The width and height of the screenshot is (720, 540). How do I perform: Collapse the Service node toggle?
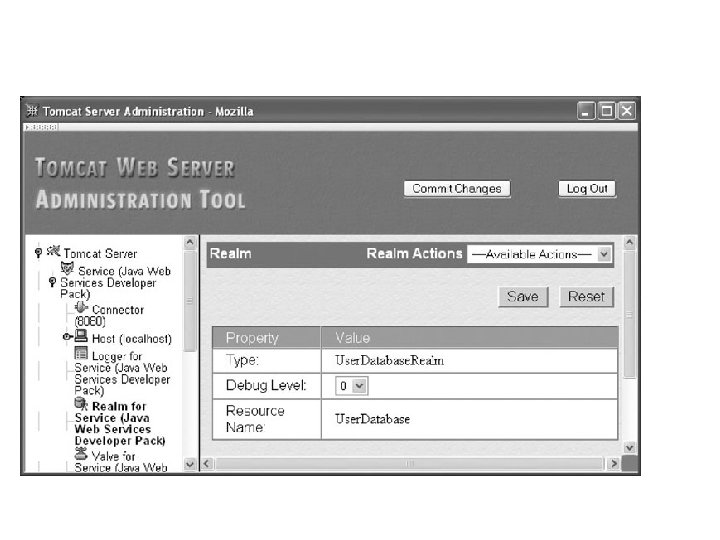click(x=52, y=282)
